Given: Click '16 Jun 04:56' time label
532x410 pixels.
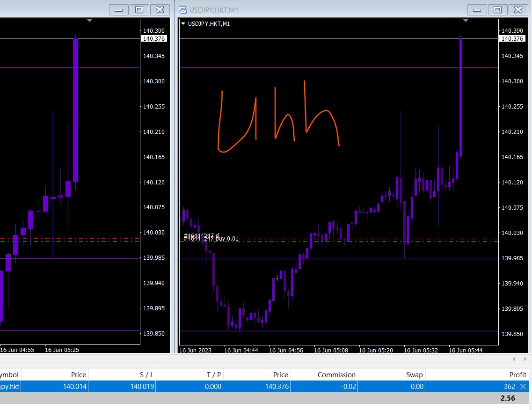Looking at the screenshot, I should pyautogui.click(x=286, y=350).
